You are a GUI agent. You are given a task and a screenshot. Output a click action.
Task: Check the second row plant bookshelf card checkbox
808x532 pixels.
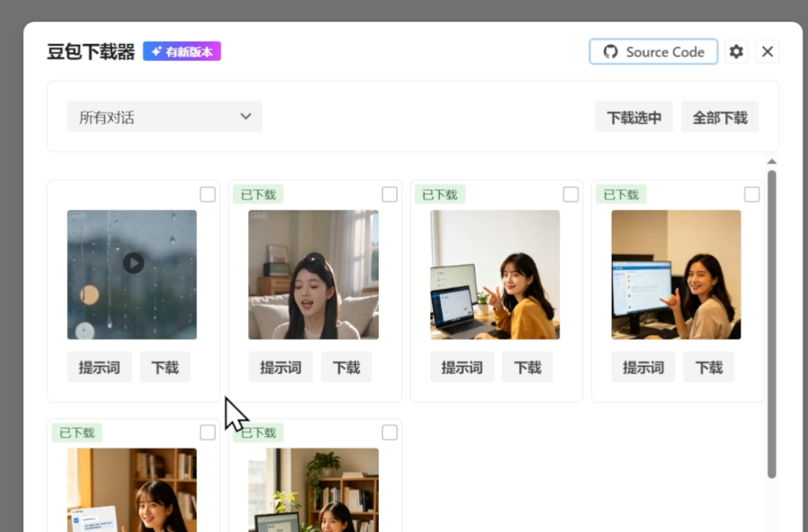(x=389, y=433)
